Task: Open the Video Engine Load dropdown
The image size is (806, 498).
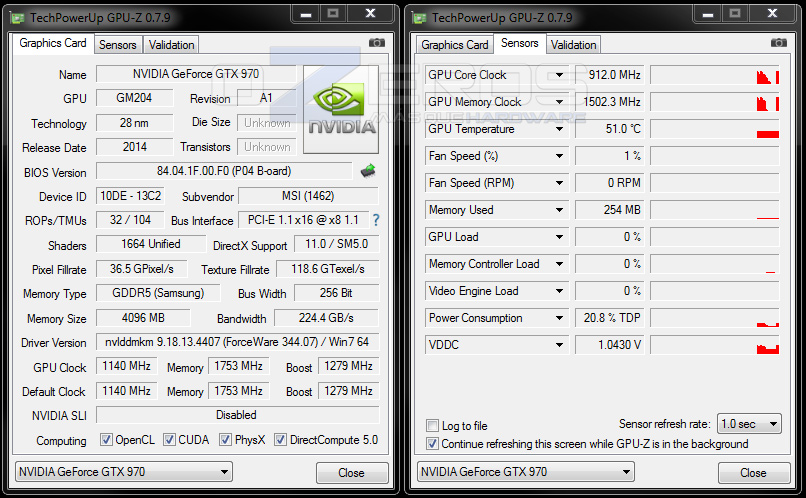Action: tap(559, 291)
